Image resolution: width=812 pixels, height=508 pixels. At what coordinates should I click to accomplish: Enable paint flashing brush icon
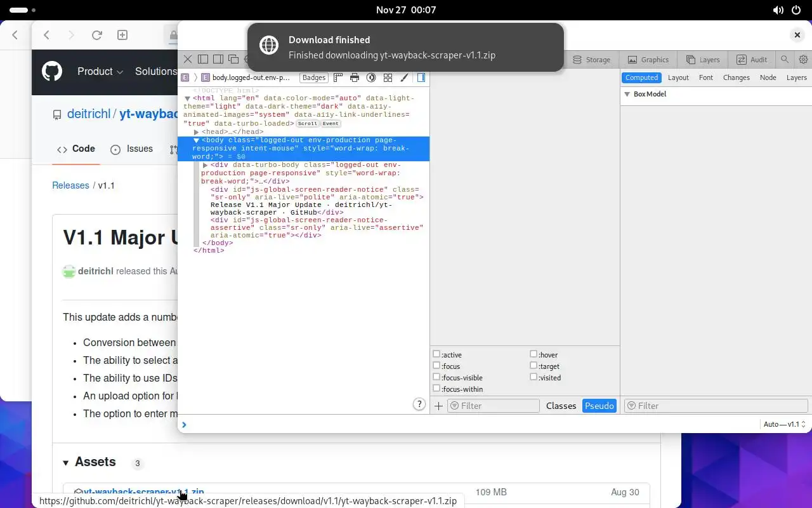point(404,77)
